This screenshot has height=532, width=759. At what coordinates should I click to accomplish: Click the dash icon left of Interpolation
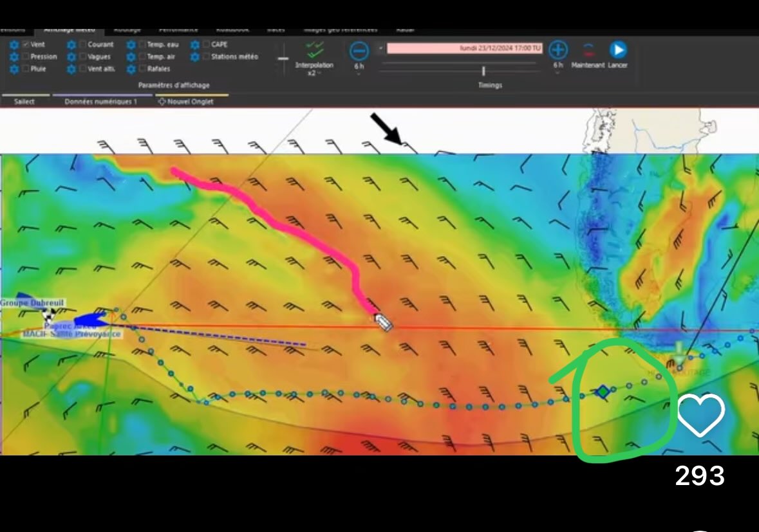click(283, 59)
